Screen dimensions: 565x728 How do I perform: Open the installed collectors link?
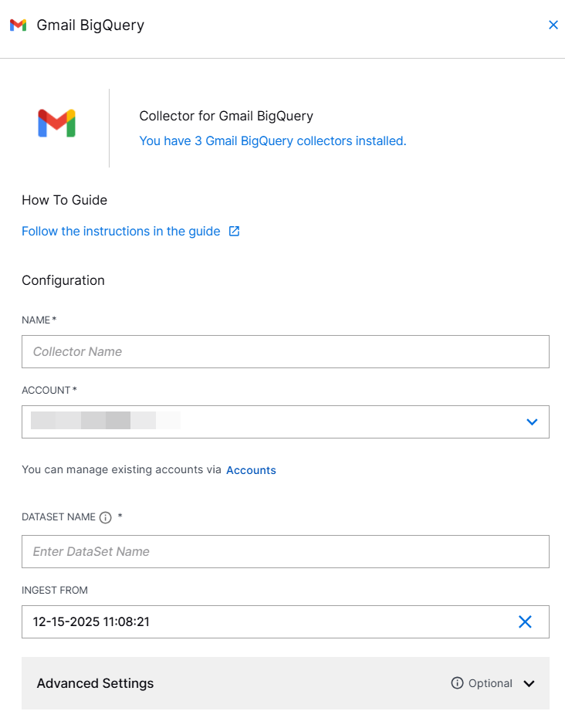coord(272,141)
